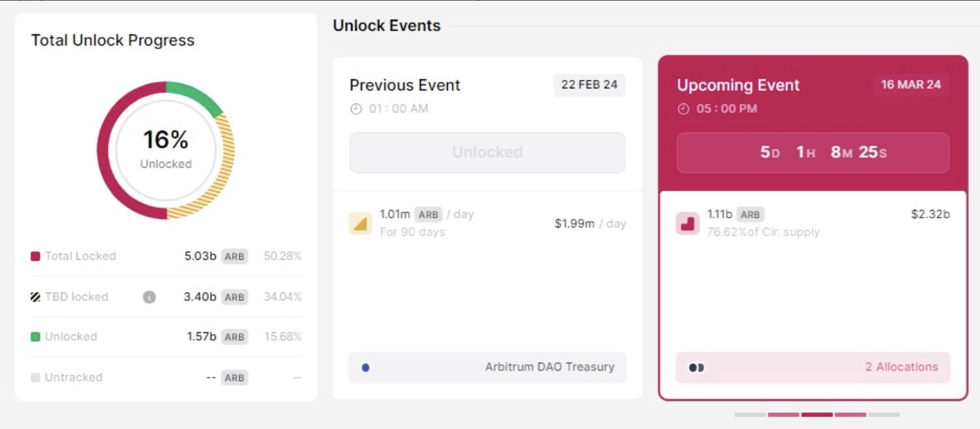The image size is (980, 429).
Task: Click the Unlocked button on the Previous Event card
Action: pos(487,152)
